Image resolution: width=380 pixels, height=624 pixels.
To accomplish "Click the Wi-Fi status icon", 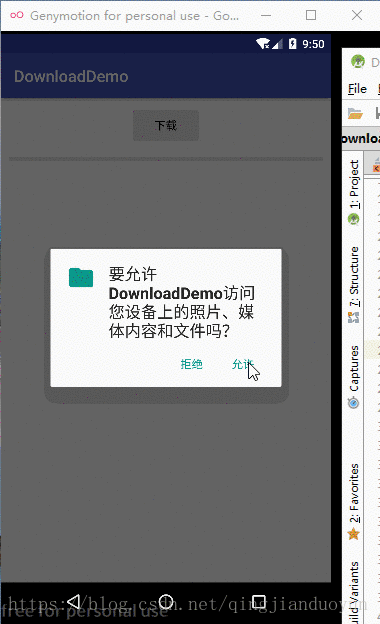I will [x=263, y=43].
